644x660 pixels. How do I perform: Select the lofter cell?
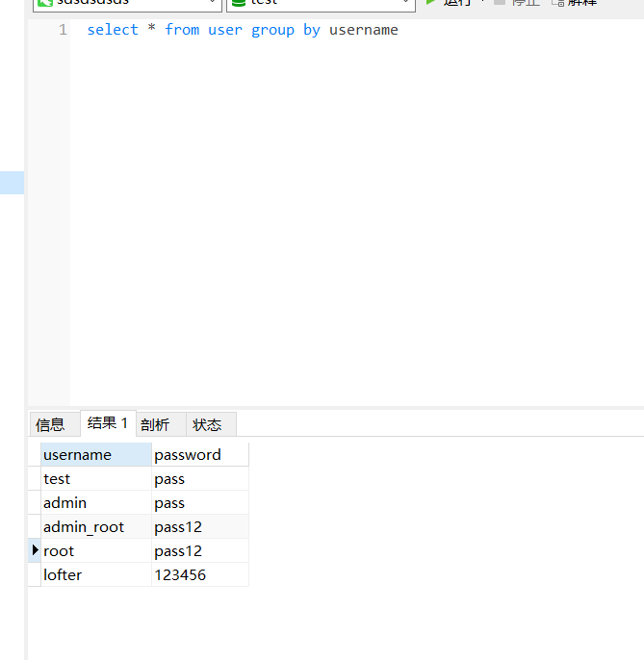coord(96,574)
